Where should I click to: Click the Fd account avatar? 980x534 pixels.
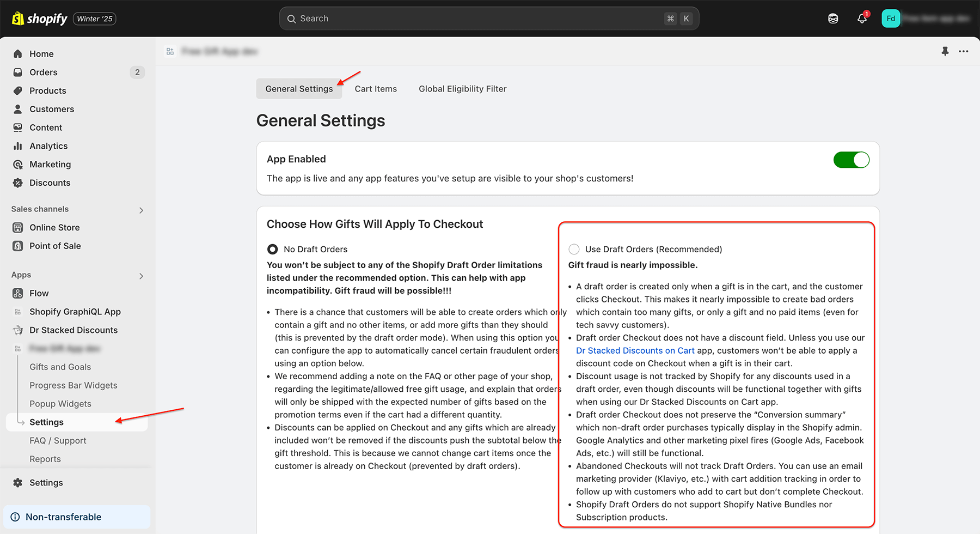[891, 19]
